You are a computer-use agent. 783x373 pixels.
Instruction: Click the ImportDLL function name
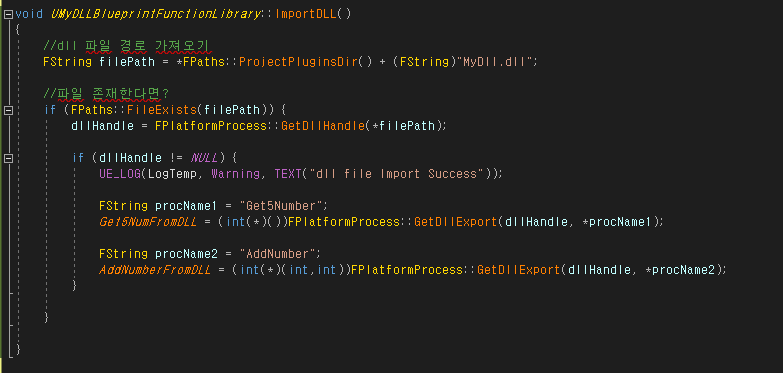point(306,14)
